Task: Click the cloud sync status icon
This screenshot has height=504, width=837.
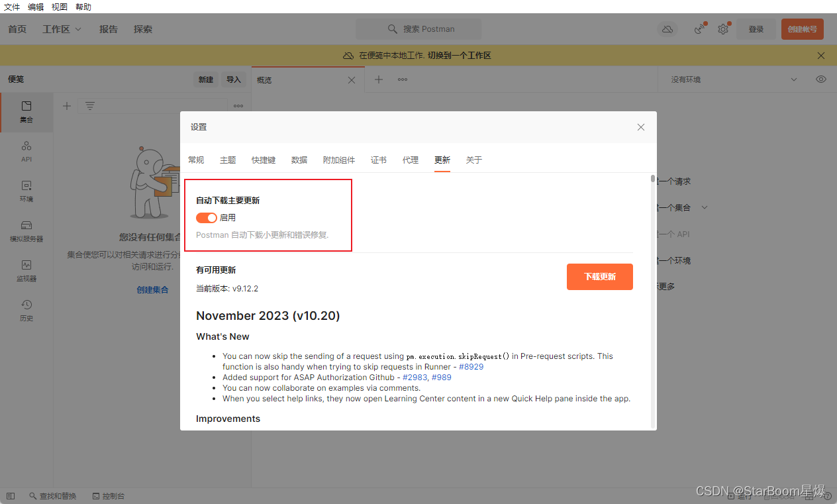Action: [667, 29]
